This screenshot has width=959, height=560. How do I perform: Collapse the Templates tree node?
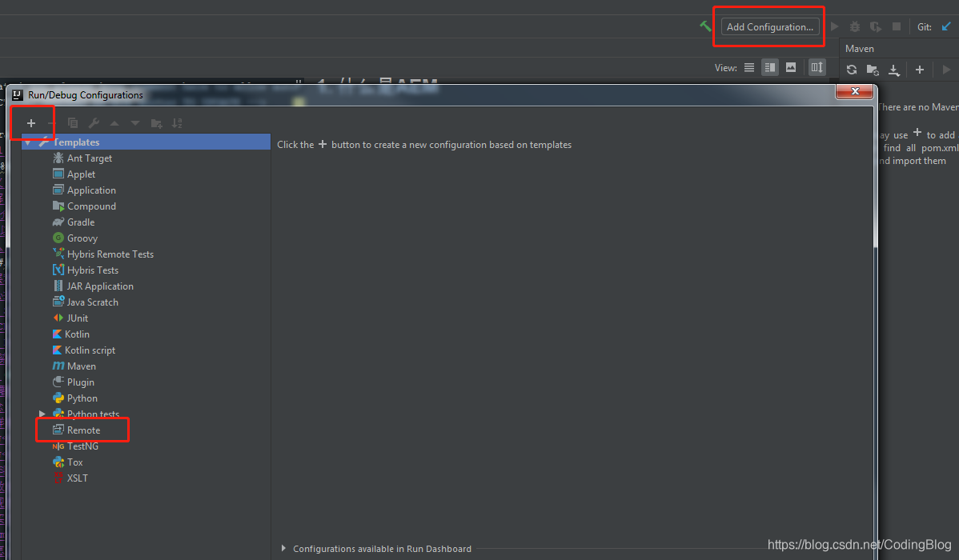28,142
